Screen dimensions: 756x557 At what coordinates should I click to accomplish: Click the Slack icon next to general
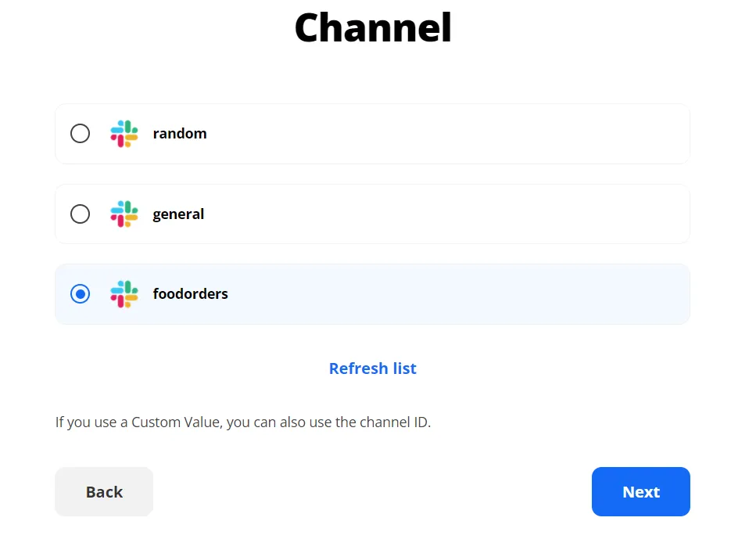coord(123,214)
